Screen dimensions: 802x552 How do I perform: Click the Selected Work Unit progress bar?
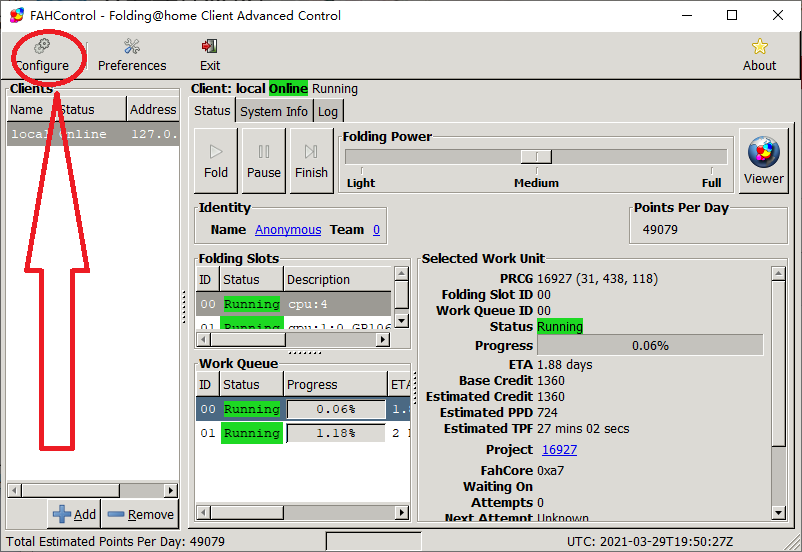(x=650, y=345)
